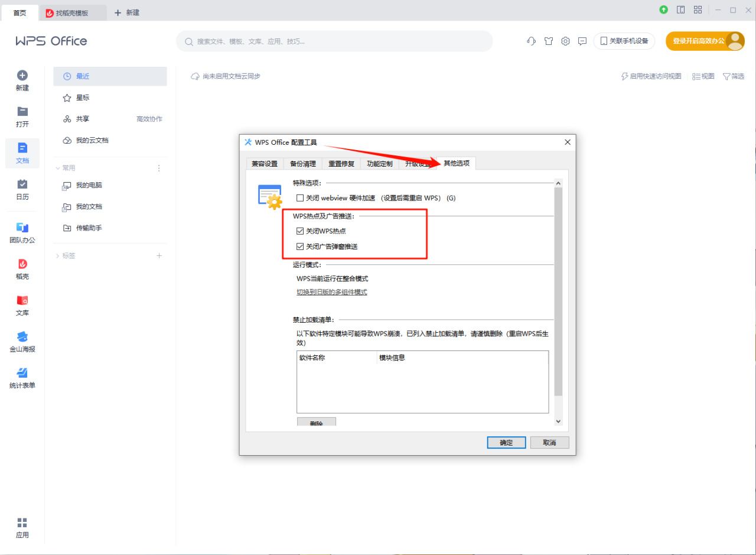Image resolution: width=756 pixels, height=555 pixels.
Task: Open 我的云文档 in navigation list
Action: pos(110,140)
